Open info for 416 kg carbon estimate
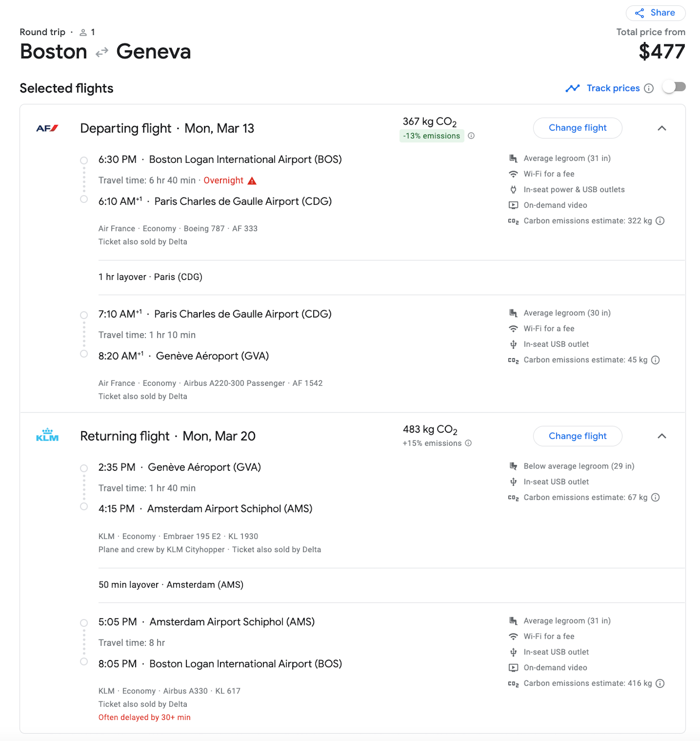The width and height of the screenshot is (700, 741). coord(660,683)
